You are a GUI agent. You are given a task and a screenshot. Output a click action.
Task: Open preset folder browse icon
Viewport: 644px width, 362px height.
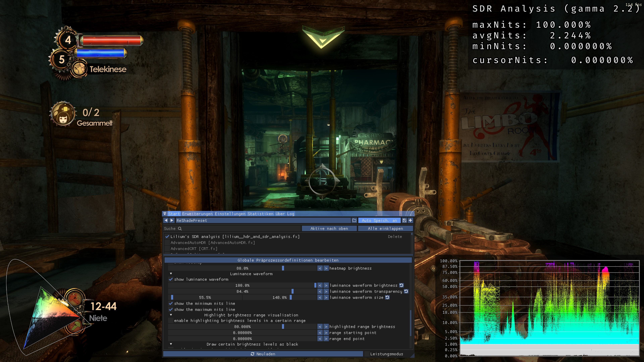354,220
